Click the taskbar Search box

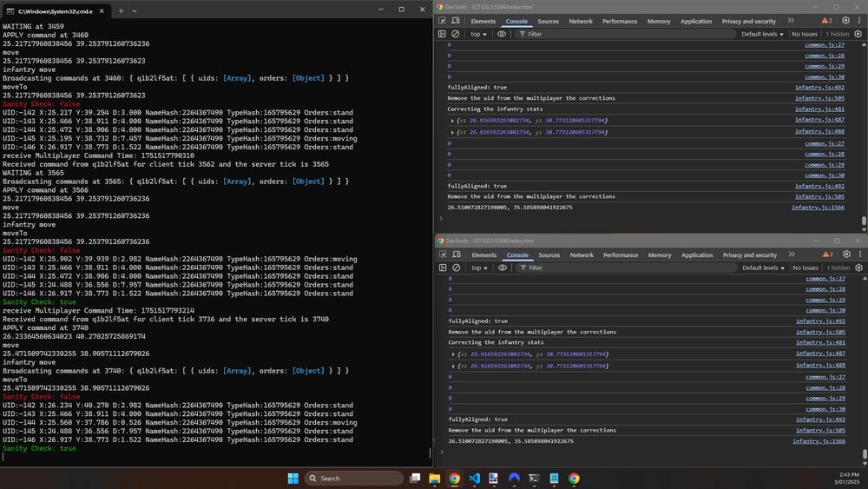tap(354, 478)
